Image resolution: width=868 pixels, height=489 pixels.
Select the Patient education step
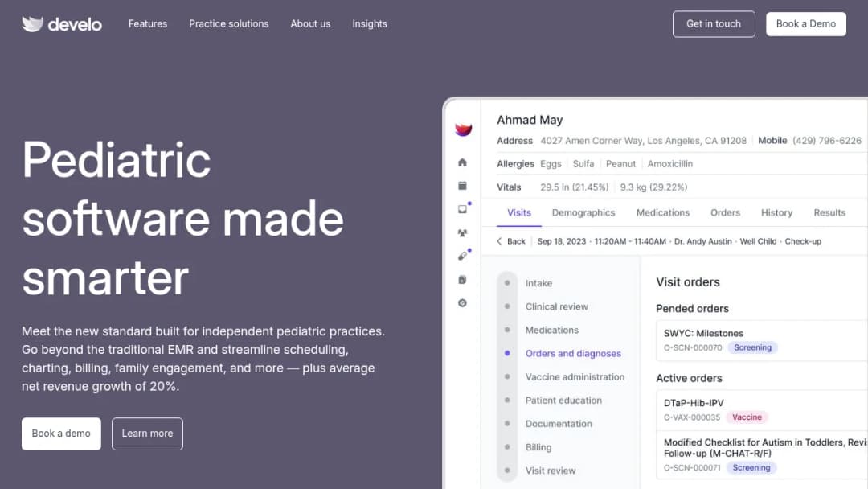563,401
